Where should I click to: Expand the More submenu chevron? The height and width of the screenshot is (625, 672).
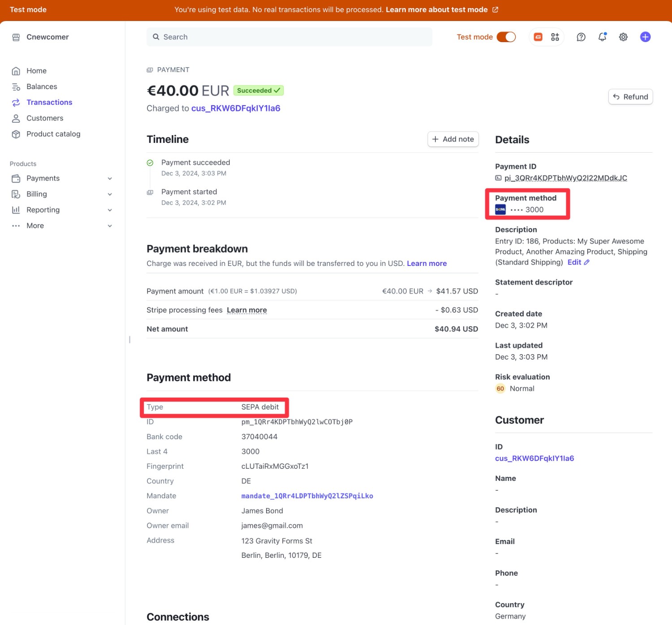point(110,226)
